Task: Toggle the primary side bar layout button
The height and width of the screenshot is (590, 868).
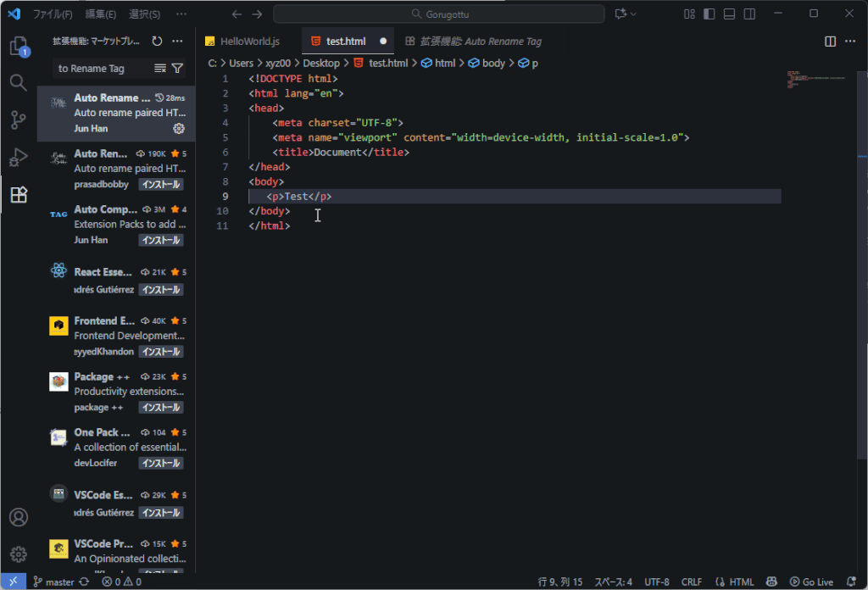Action: [x=709, y=14]
